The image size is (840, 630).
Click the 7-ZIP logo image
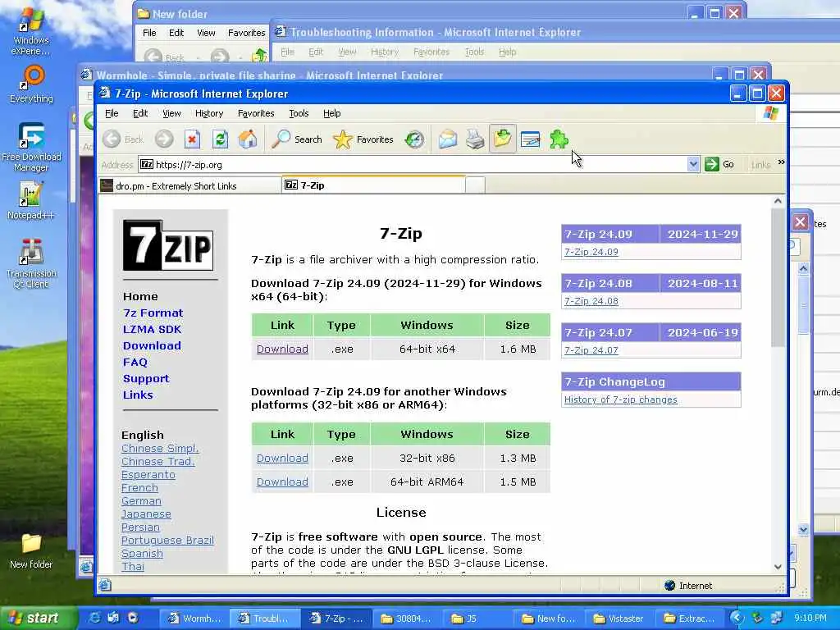click(x=167, y=245)
